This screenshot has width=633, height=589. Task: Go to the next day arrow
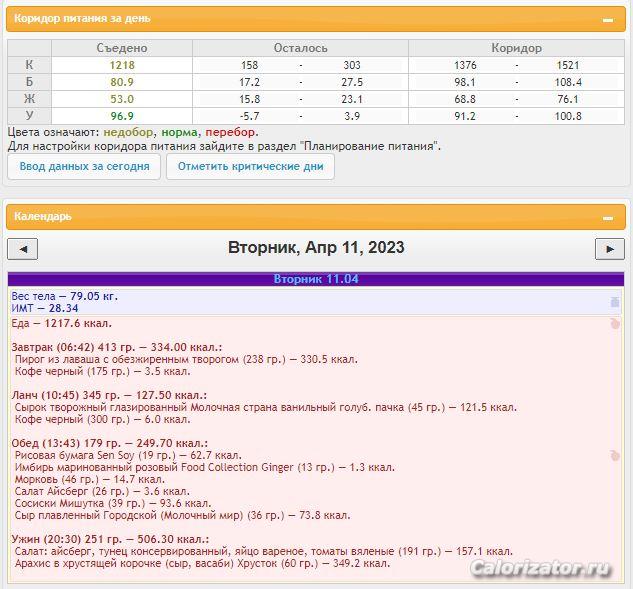tap(609, 249)
